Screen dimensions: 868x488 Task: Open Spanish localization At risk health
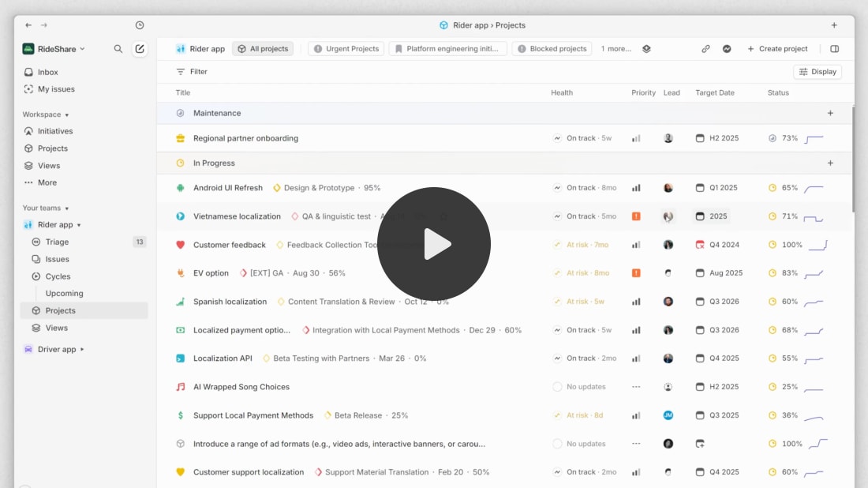tap(578, 302)
